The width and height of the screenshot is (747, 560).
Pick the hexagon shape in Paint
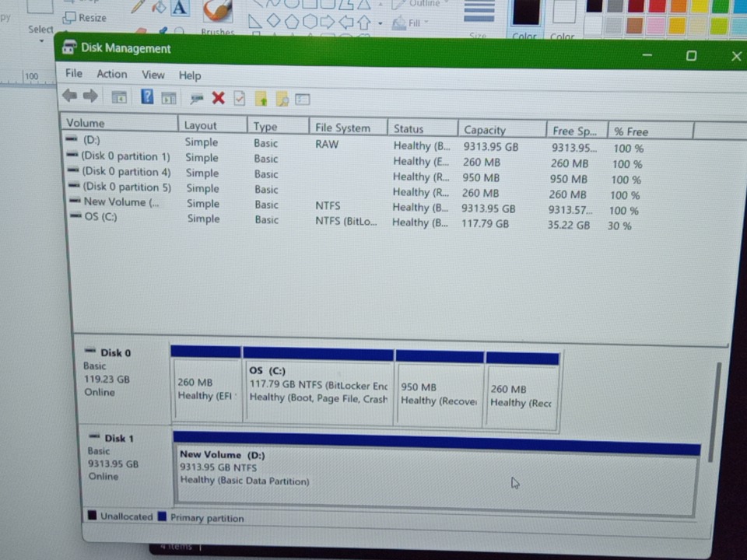tap(310, 22)
